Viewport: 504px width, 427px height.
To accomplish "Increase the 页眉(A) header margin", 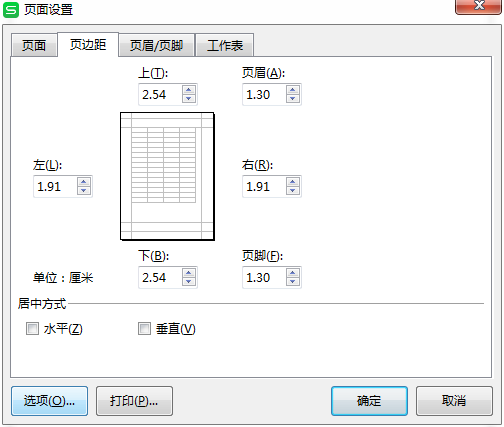I will click(x=293, y=90).
